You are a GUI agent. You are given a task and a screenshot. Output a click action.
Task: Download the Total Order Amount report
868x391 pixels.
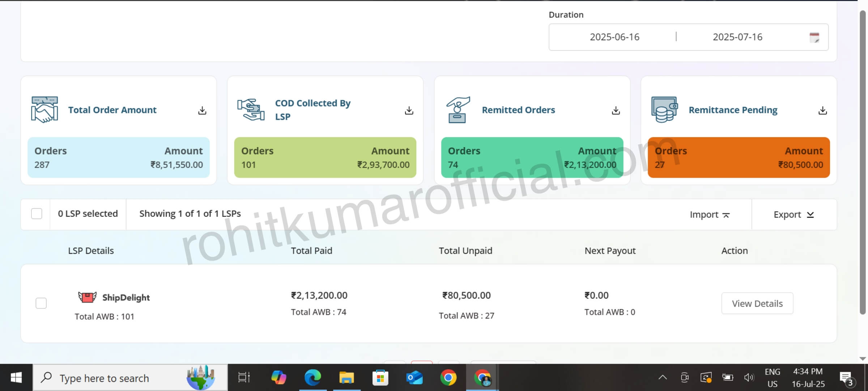pyautogui.click(x=202, y=110)
